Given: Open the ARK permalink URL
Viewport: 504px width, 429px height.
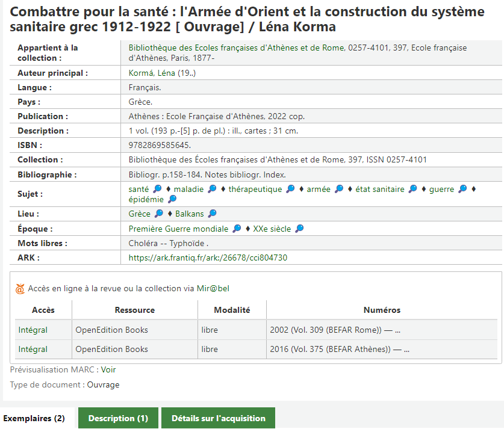Looking at the screenshot, I should point(208,258).
